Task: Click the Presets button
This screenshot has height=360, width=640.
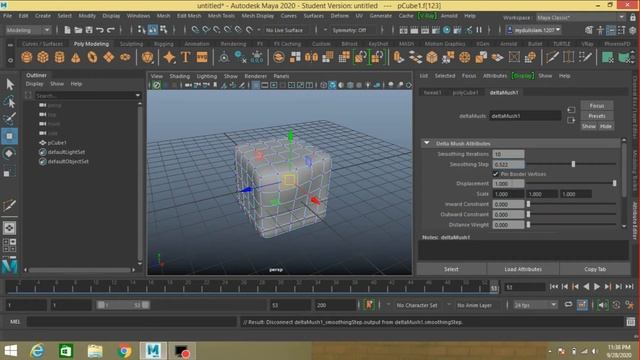Action: pyautogui.click(x=597, y=116)
